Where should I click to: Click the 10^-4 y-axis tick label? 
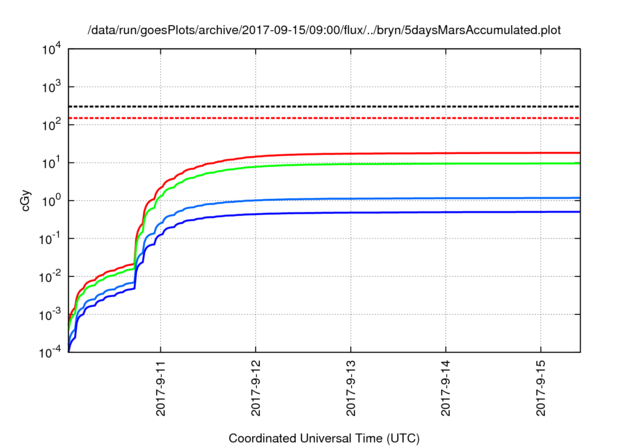[51, 352]
